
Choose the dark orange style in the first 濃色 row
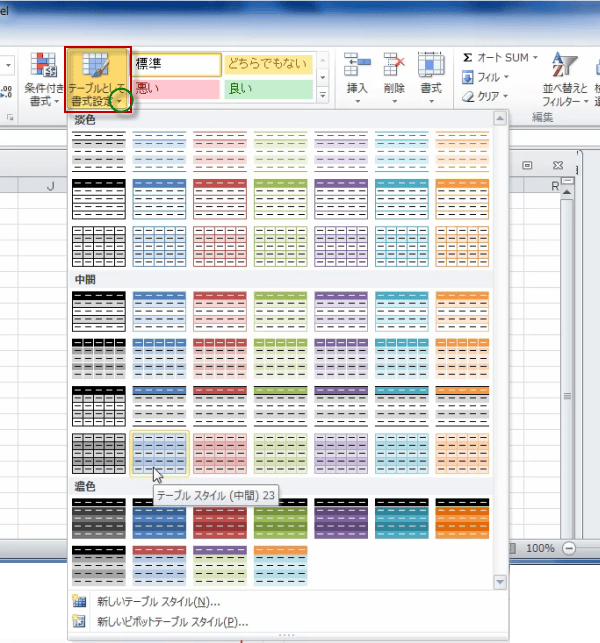462,518
